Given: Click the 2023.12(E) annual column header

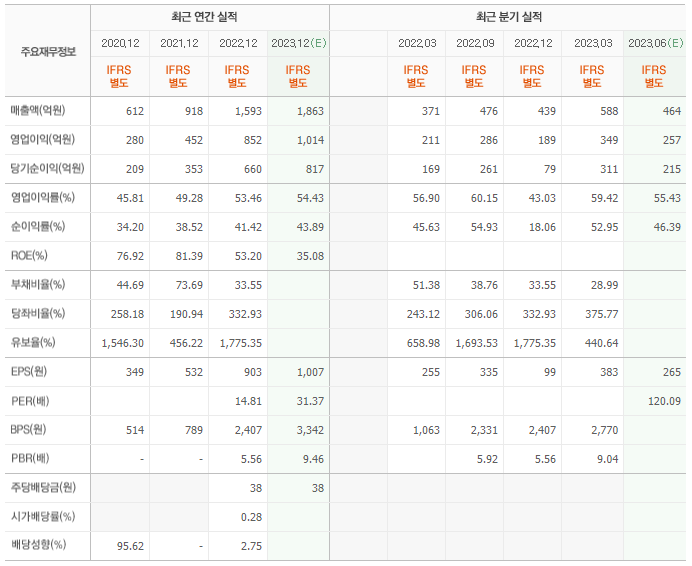Looking at the screenshot, I should pyautogui.click(x=299, y=43).
